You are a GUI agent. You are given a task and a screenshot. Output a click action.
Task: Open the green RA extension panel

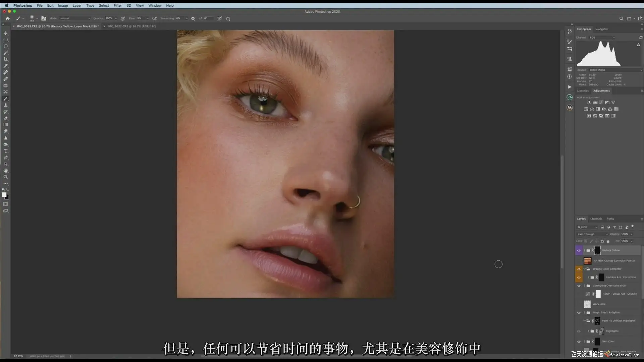570,97
